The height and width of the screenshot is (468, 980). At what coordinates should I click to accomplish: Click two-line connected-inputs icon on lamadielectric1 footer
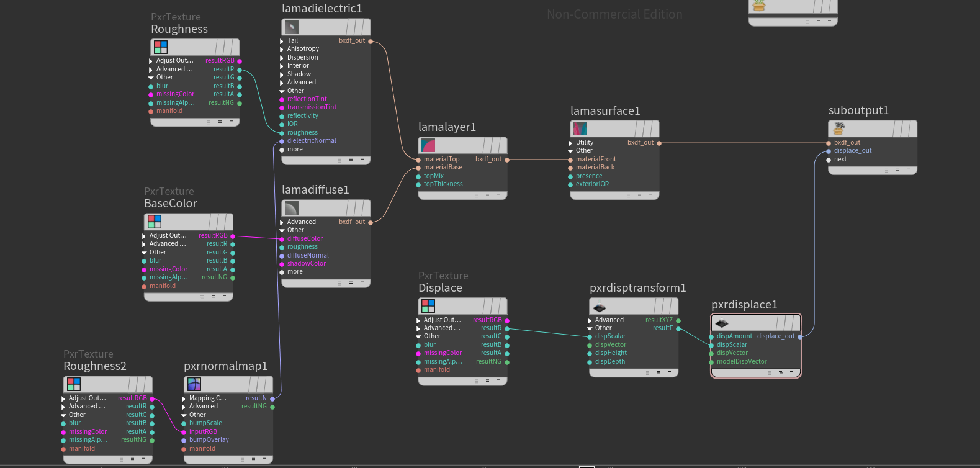coord(351,160)
